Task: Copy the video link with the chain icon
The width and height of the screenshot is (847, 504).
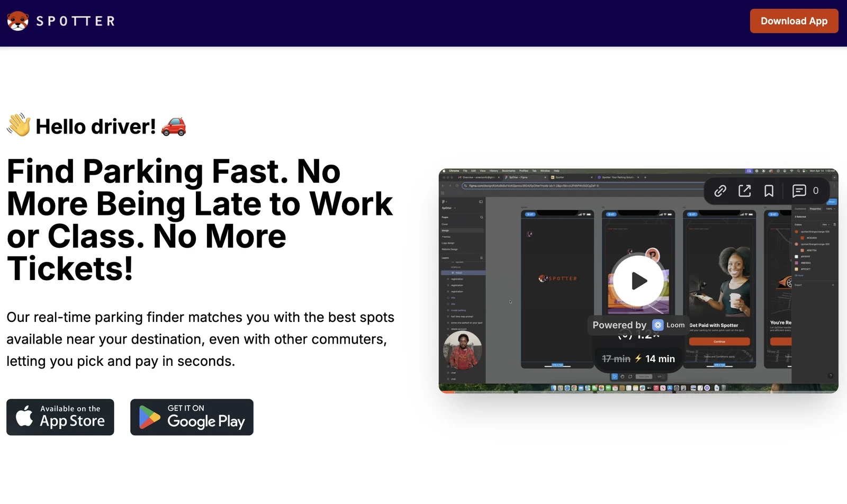Action: [720, 191]
